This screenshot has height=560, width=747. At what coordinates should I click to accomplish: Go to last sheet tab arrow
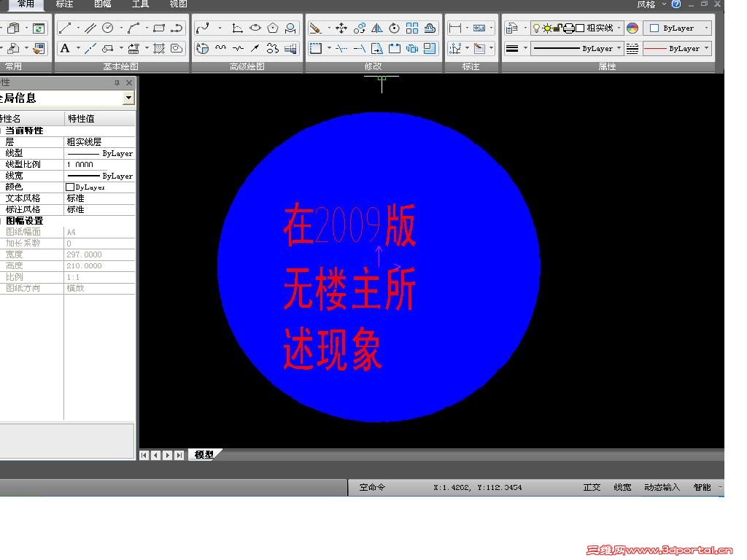coord(179,455)
